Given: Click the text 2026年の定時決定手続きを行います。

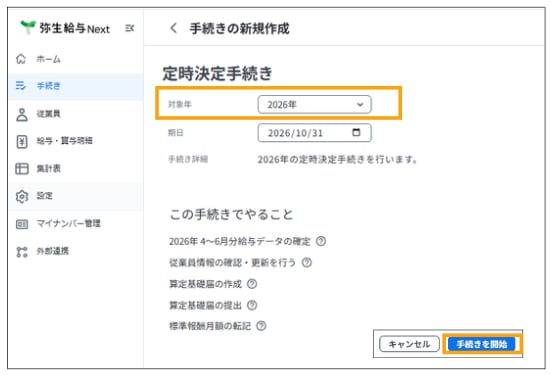Looking at the screenshot, I should pos(338,160).
